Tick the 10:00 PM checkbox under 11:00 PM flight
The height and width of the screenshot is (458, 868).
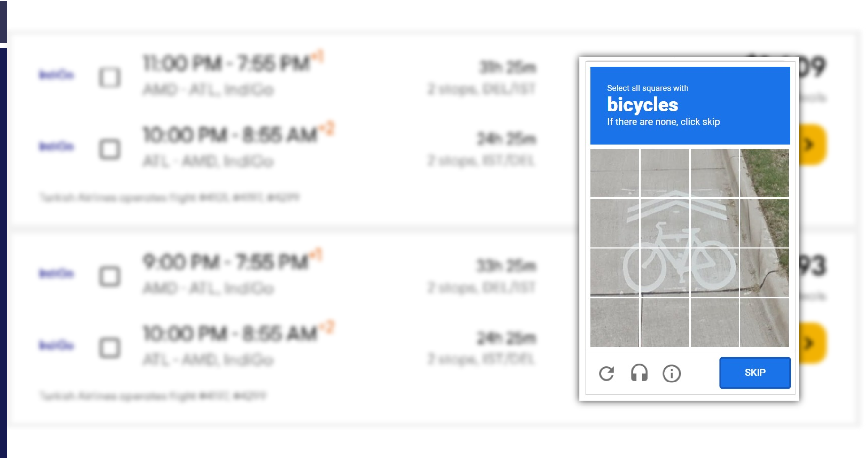tap(109, 149)
